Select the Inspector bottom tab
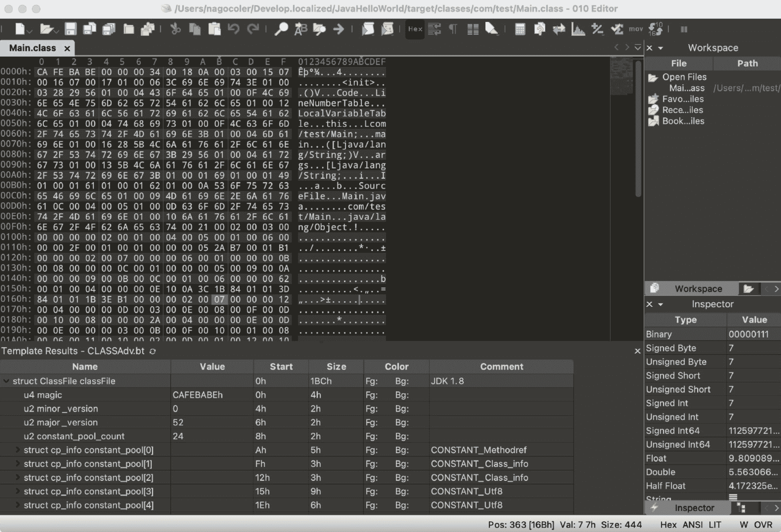This screenshot has height=532, width=781. pos(694,508)
